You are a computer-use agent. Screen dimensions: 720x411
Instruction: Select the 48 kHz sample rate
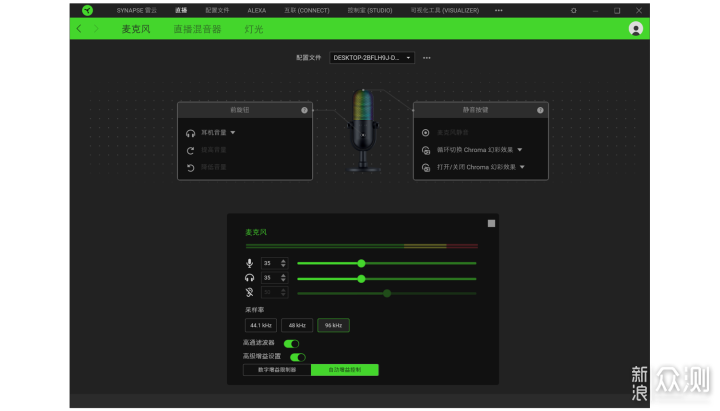(x=297, y=325)
